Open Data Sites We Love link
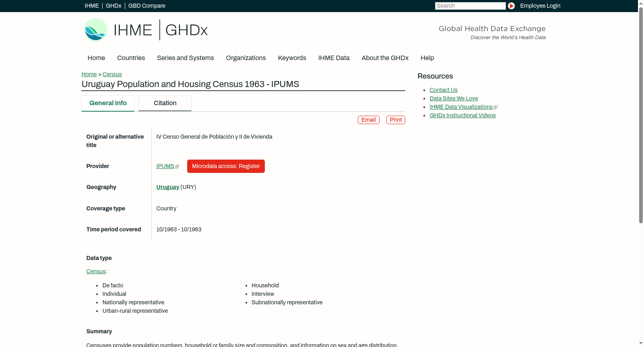 pyautogui.click(x=454, y=98)
